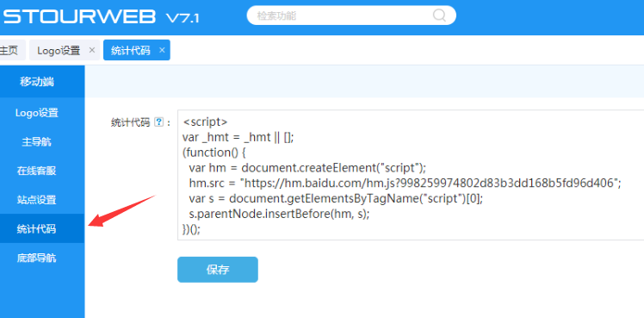This screenshot has width=644, height=318.
Task: Select the 统计代码 tab
Action: click(131, 50)
